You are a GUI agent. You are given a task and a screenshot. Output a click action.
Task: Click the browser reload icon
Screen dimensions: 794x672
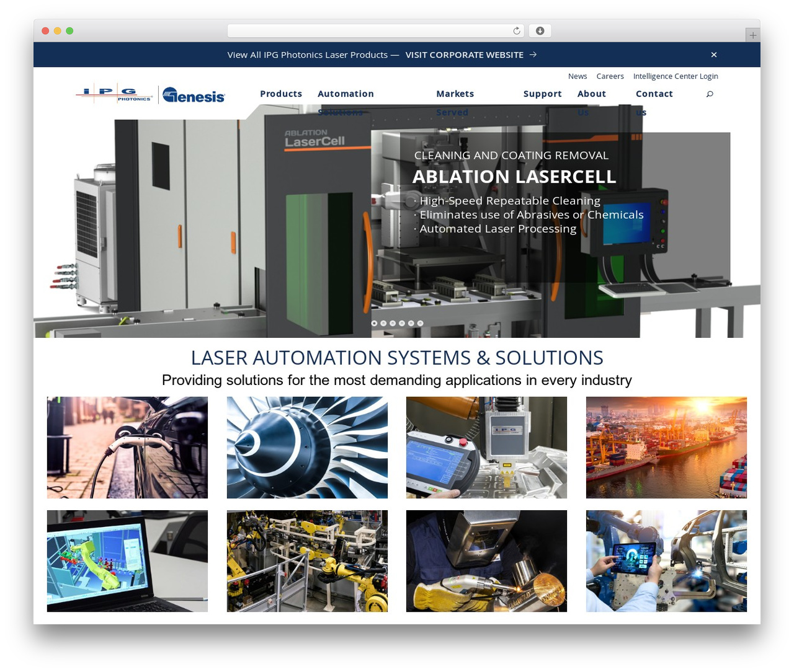tap(517, 31)
